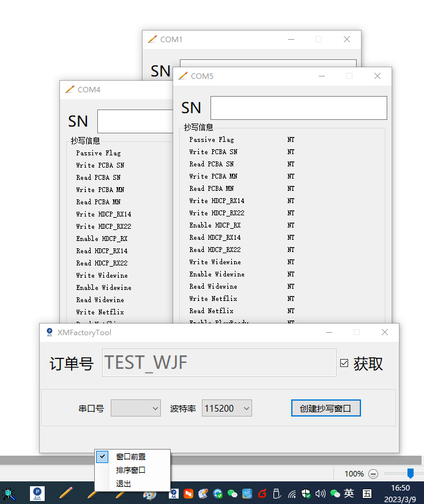Screen dimensions: 424x504
Task: Click the zoom out minus button
Action: [x=373, y=473]
